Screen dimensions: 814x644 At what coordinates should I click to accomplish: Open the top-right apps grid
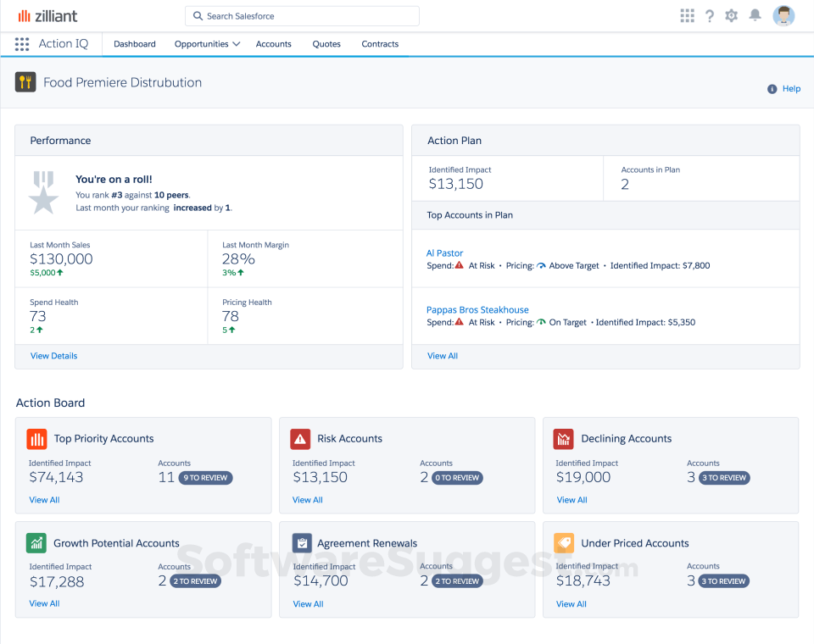tap(687, 15)
